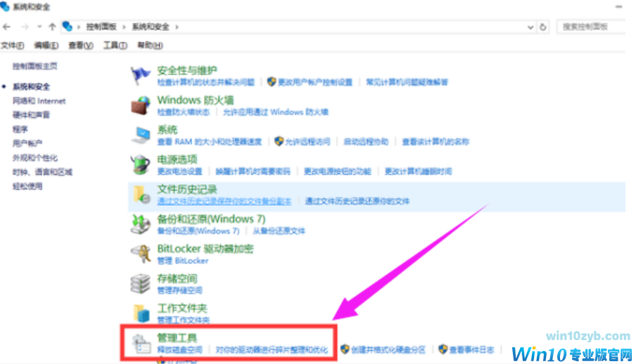Refresh the address bar location

542,27
